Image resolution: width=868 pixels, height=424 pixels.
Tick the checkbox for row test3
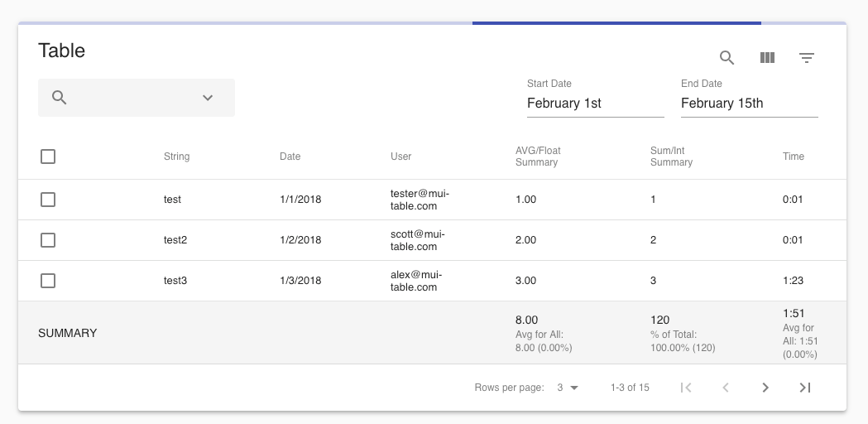click(x=48, y=281)
